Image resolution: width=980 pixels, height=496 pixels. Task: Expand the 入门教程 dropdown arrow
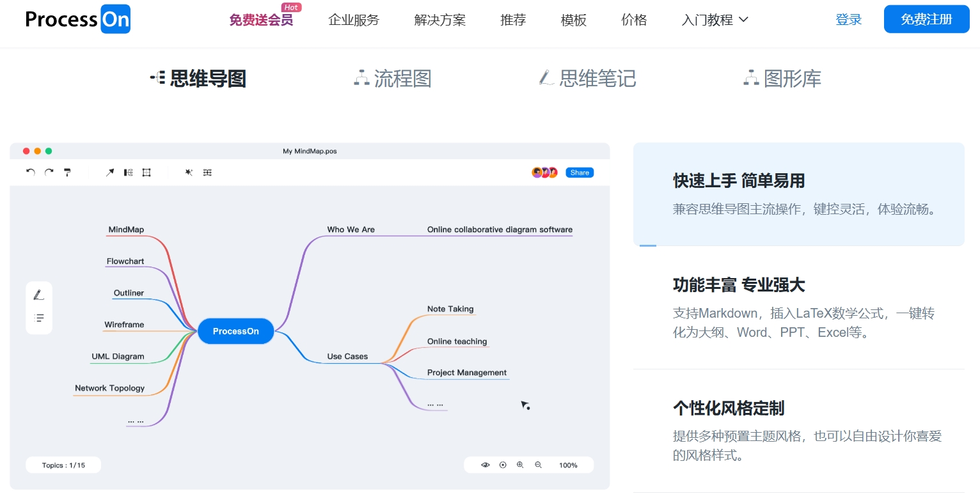pyautogui.click(x=743, y=20)
